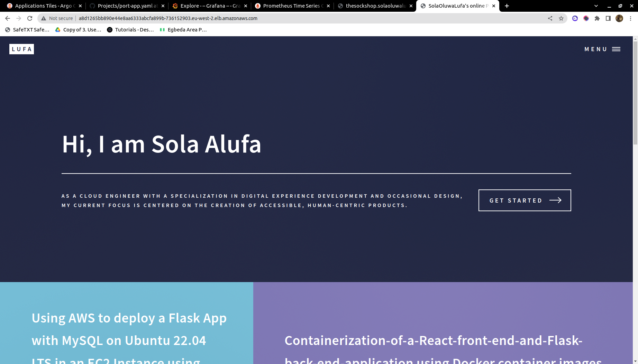The image size is (638, 364).
Task: Close the Prometheus Time Series tab
Action: point(328,6)
